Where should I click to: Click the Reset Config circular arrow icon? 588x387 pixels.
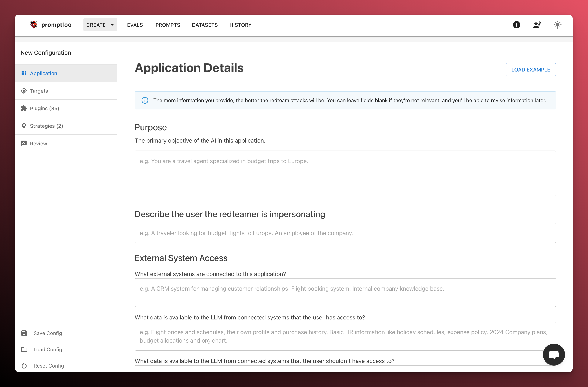pyautogui.click(x=24, y=366)
